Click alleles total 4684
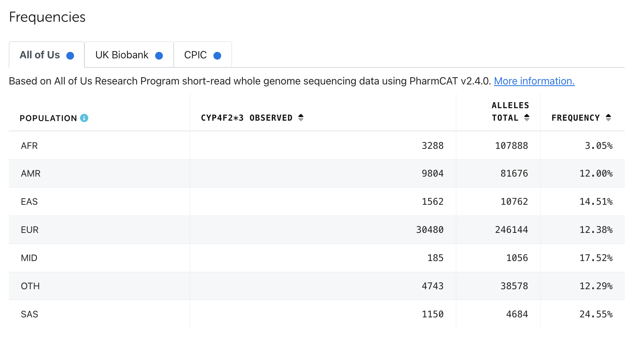The height and width of the screenshot is (362, 644). 517,314
